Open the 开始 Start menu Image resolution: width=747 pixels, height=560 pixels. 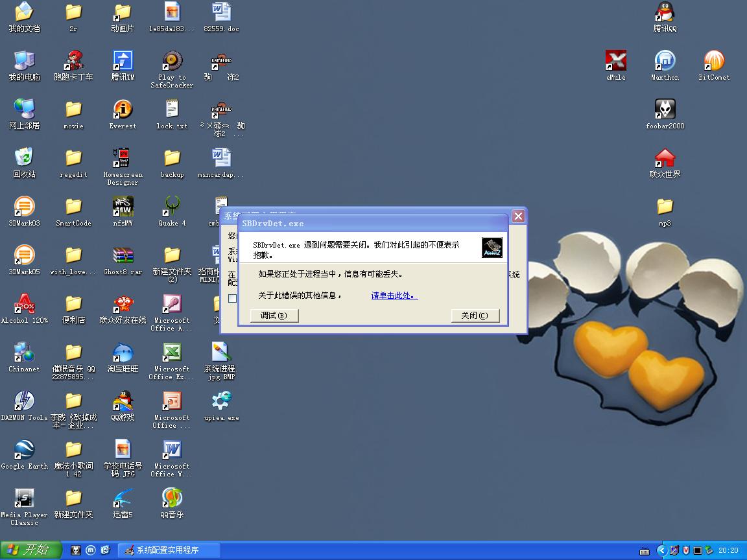30,550
